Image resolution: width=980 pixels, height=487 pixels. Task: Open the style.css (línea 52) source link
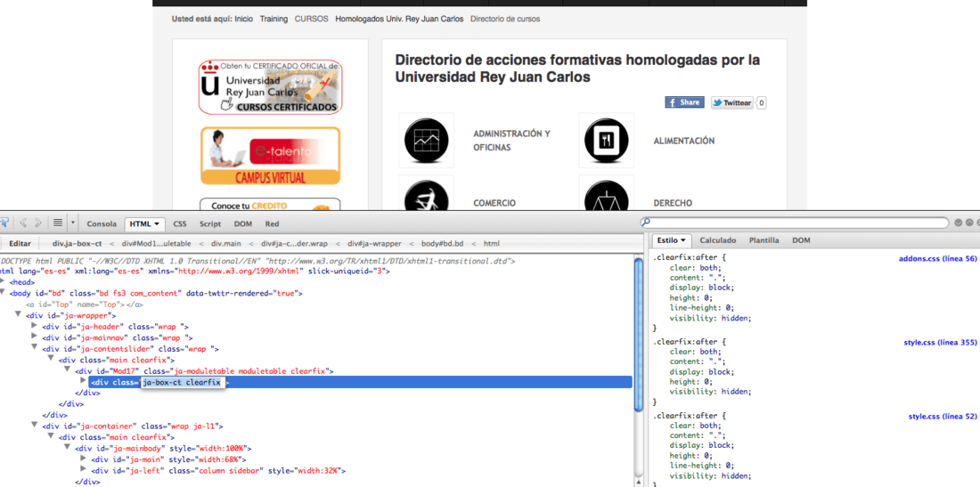[943, 416]
